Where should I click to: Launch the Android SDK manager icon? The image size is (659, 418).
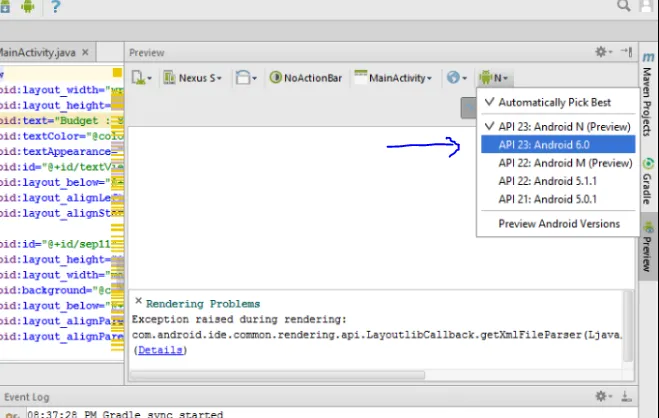(5, 6)
